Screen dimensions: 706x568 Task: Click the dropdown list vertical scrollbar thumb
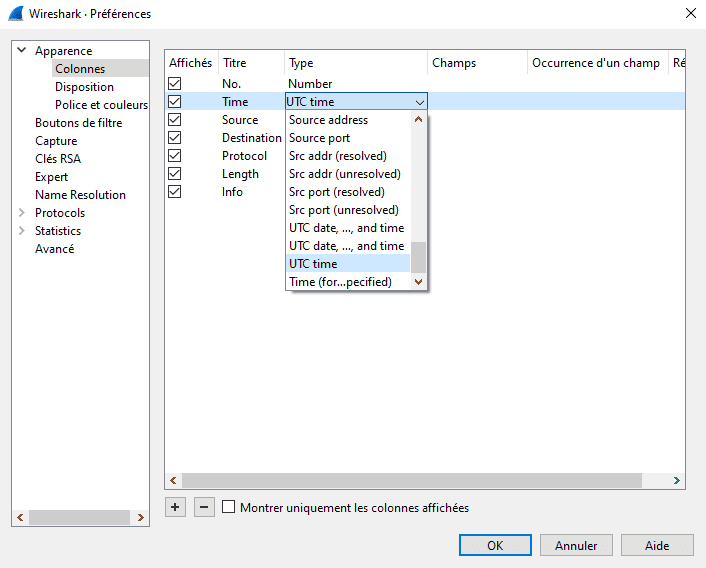point(418,257)
